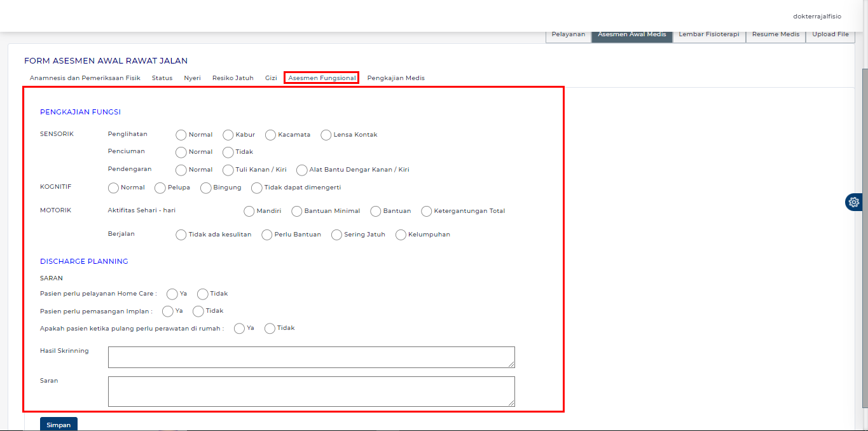Select Perlu Bantuan for Berjalan
Screen dimensions: 868x431
267,235
